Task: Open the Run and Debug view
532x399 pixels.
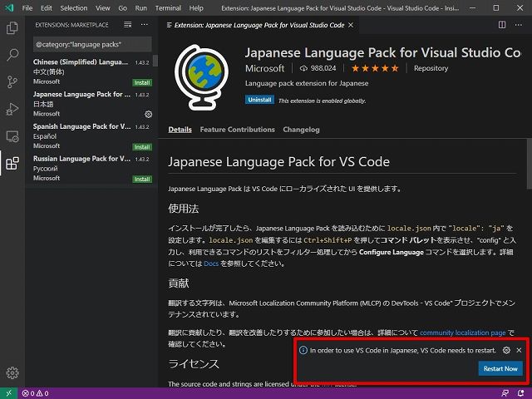Action: click(x=12, y=109)
